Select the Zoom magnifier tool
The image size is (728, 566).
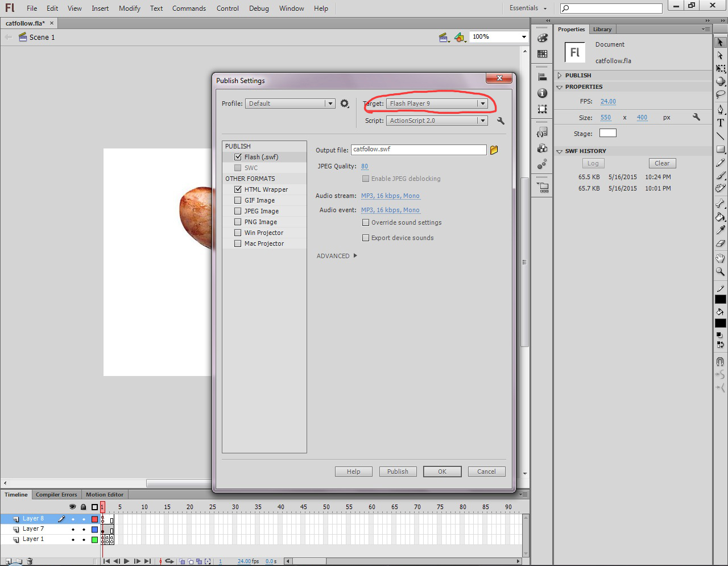(720, 271)
